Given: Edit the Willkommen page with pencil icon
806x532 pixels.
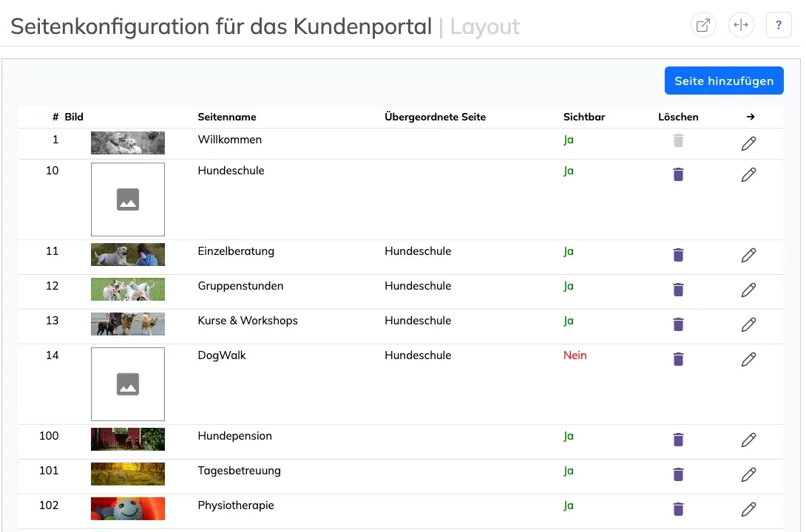Looking at the screenshot, I should coord(748,144).
